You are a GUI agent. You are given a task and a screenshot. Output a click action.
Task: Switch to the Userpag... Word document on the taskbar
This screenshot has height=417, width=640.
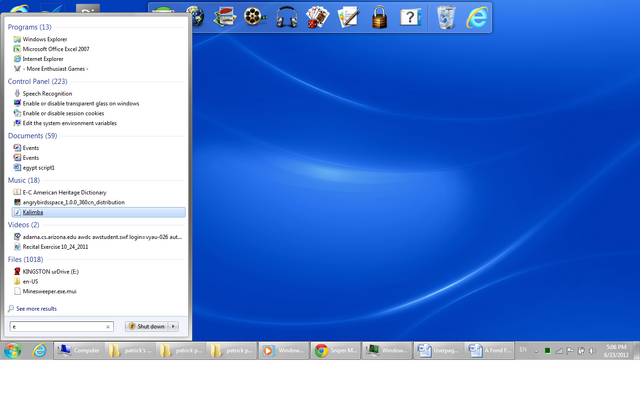[439, 350]
